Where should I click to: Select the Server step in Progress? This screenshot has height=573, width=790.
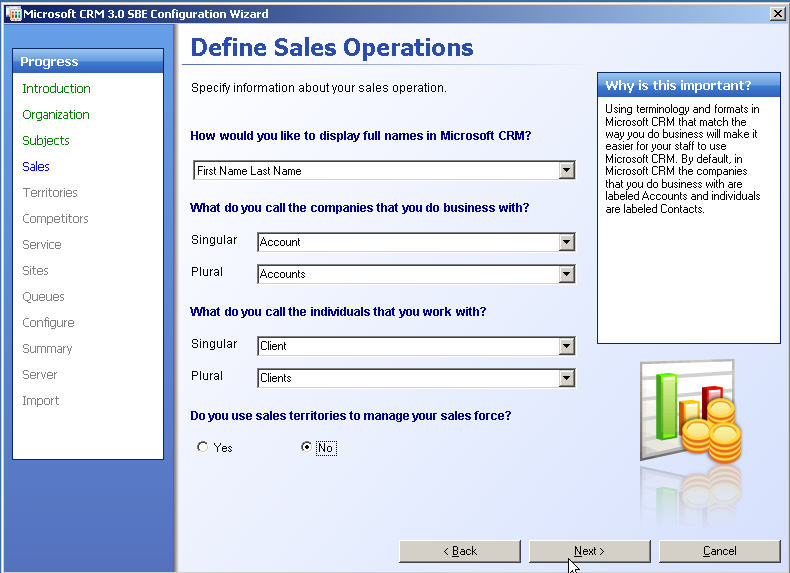point(40,375)
